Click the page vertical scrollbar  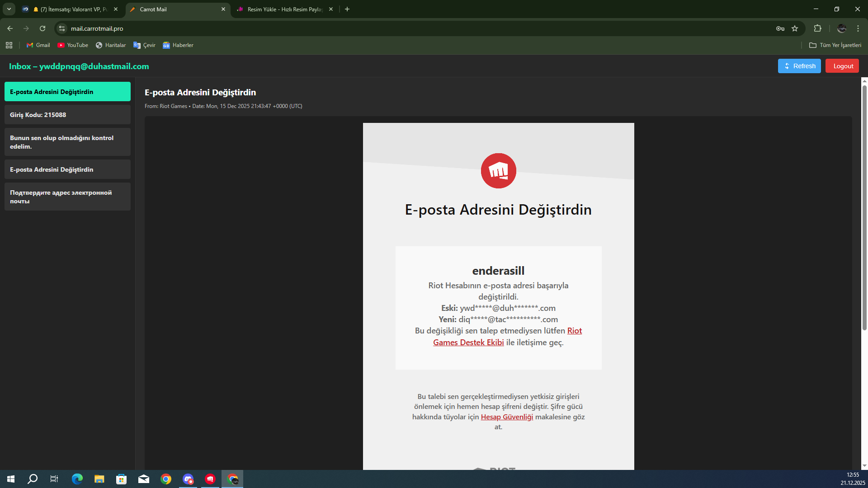[x=864, y=208]
